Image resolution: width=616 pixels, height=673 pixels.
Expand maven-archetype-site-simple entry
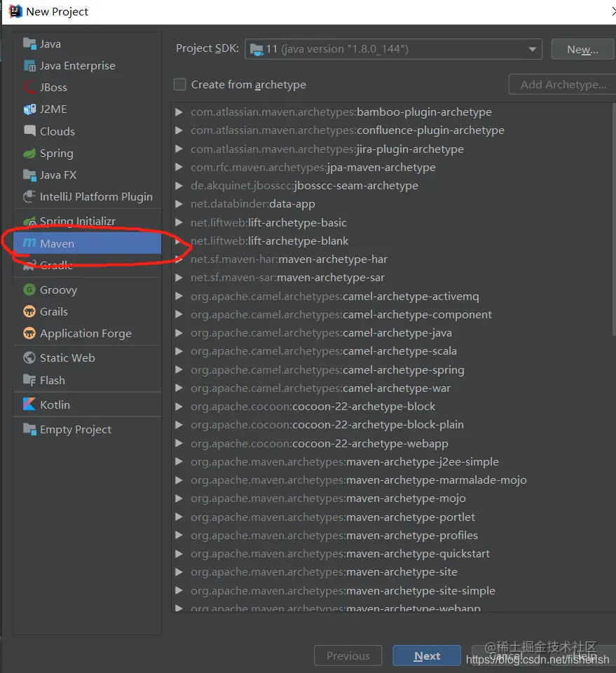tap(179, 590)
